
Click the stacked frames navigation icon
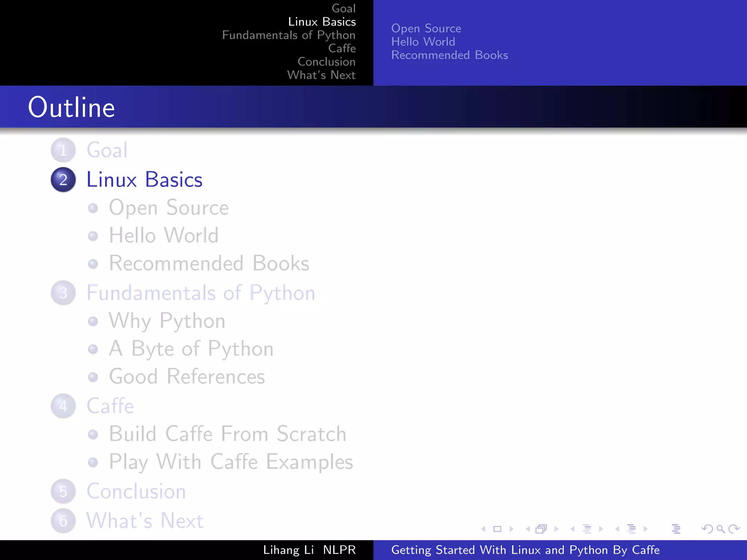point(541,529)
